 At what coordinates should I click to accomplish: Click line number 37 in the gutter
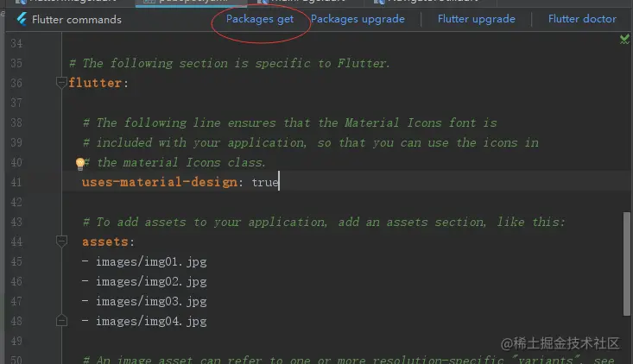[x=16, y=103]
